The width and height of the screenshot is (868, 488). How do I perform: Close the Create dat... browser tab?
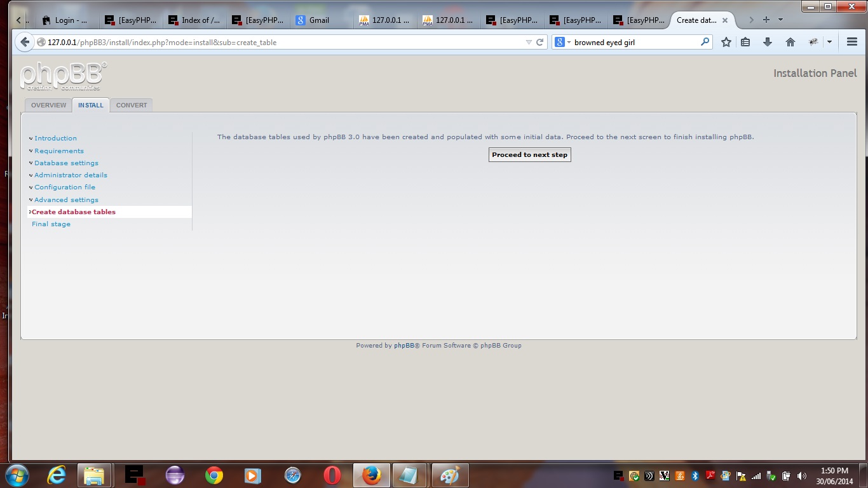coord(725,20)
